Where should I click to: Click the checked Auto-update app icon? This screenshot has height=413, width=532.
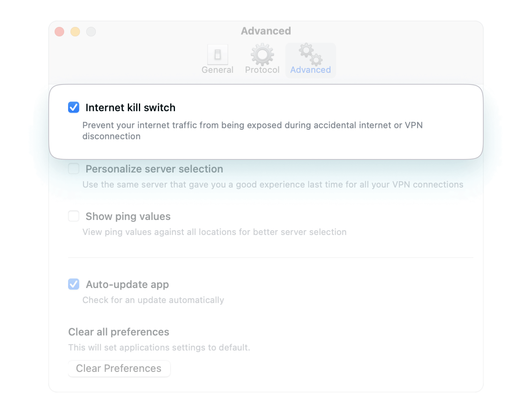pos(73,284)
